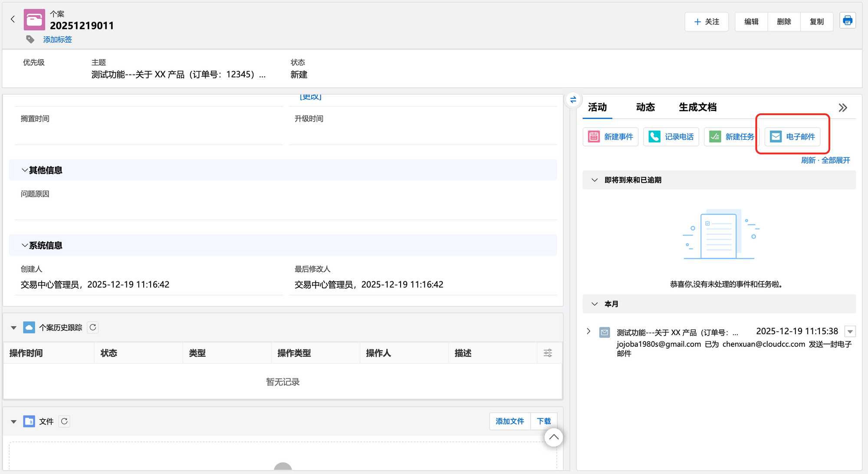The image size is (868, 474).
Task: Click the 添加标签 link
Action: [57, 39]
